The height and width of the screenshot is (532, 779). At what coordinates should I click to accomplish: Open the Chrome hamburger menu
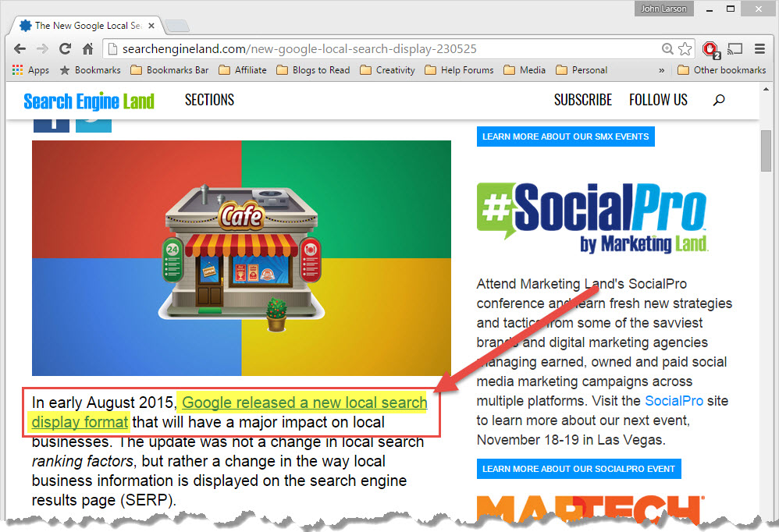point(759,49)
